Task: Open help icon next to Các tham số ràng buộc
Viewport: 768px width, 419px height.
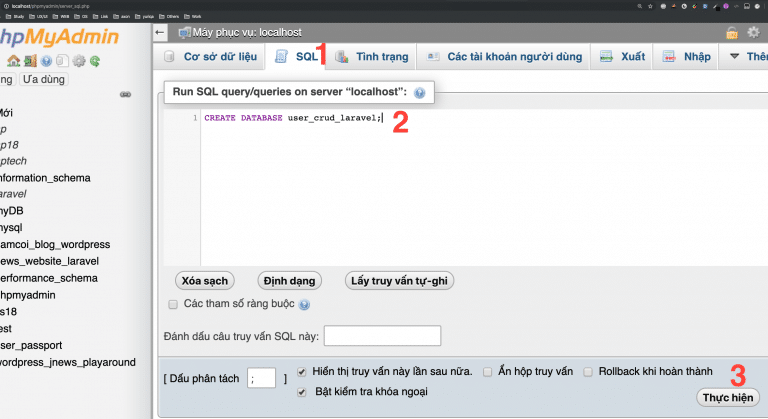Action: (304, 305)
